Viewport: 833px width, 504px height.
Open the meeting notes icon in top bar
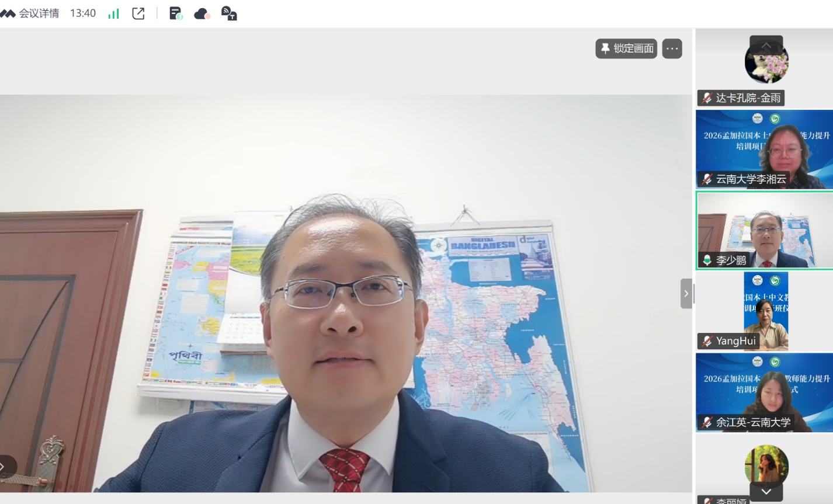175,13
